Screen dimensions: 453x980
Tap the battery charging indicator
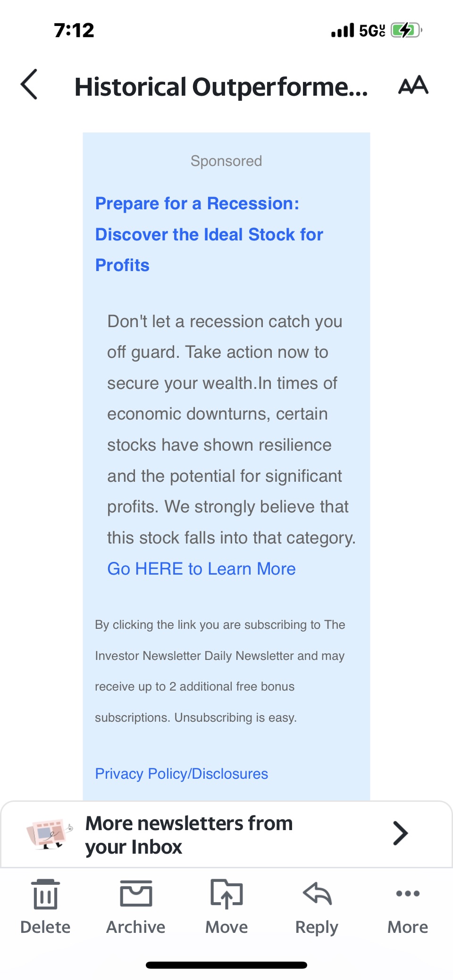pos(405,31)
